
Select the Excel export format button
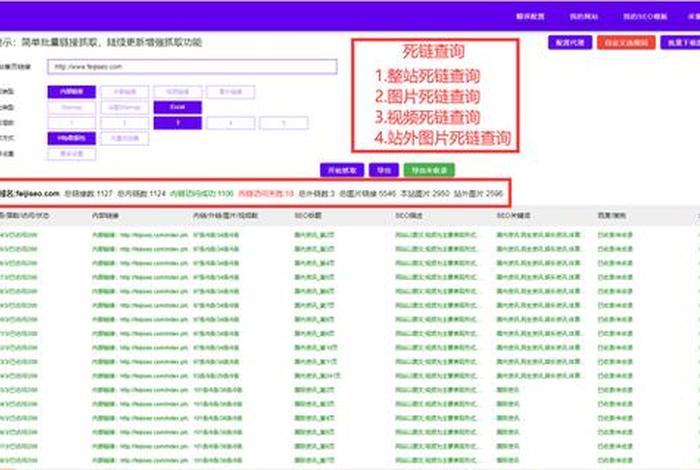click(178, 107)
